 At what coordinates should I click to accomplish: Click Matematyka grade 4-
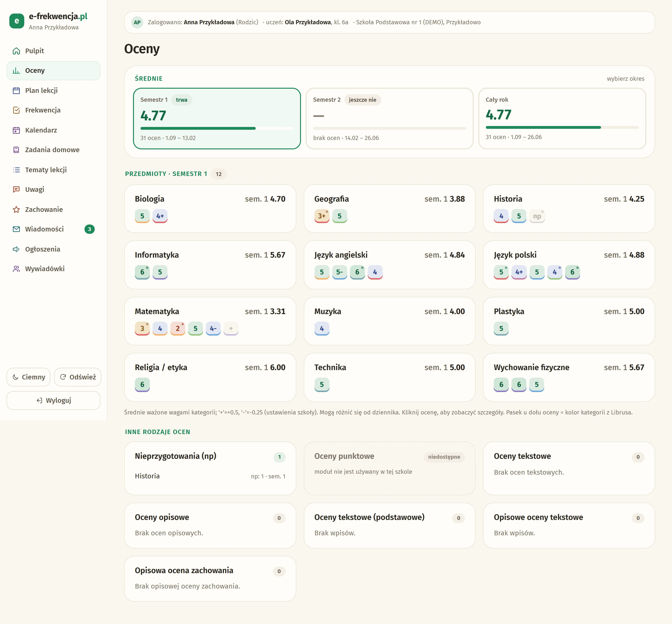point(213,329)
